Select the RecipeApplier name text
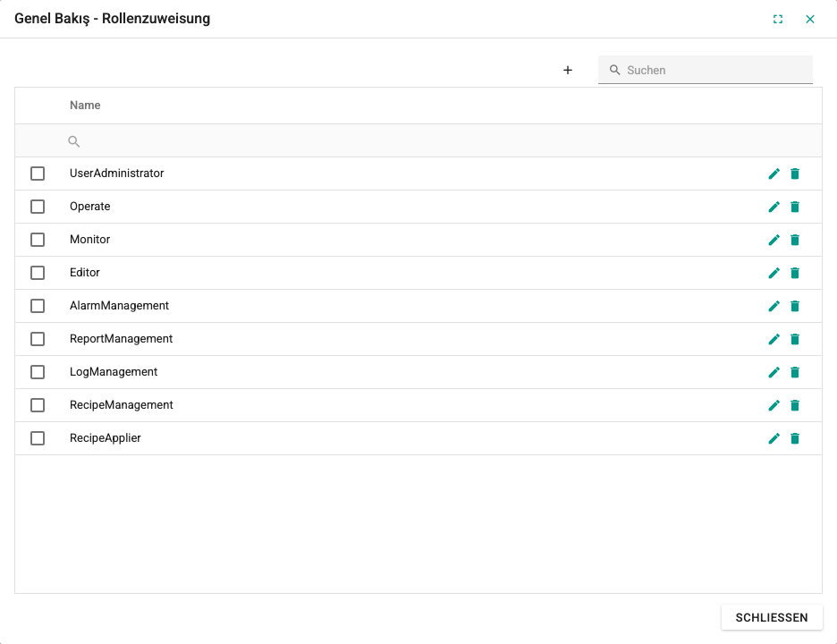The width and height of the screenshot is (837, 644). [106, 438]
